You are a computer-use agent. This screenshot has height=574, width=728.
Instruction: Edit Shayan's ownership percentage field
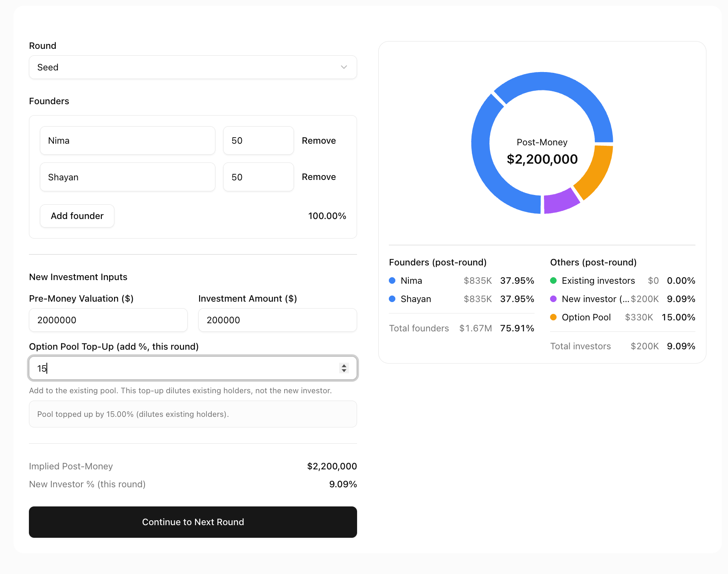pyautogui.click(x=259, y=177)
